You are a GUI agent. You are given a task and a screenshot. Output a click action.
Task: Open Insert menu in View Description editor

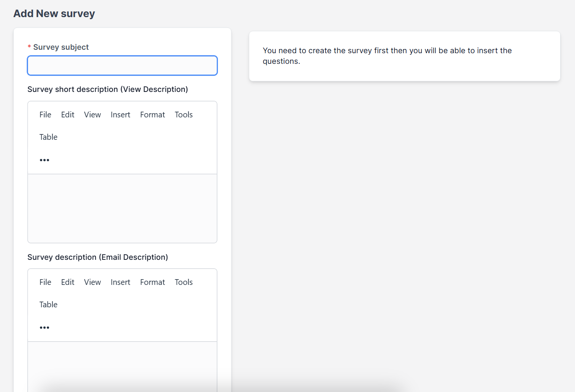tap(121, 115)
